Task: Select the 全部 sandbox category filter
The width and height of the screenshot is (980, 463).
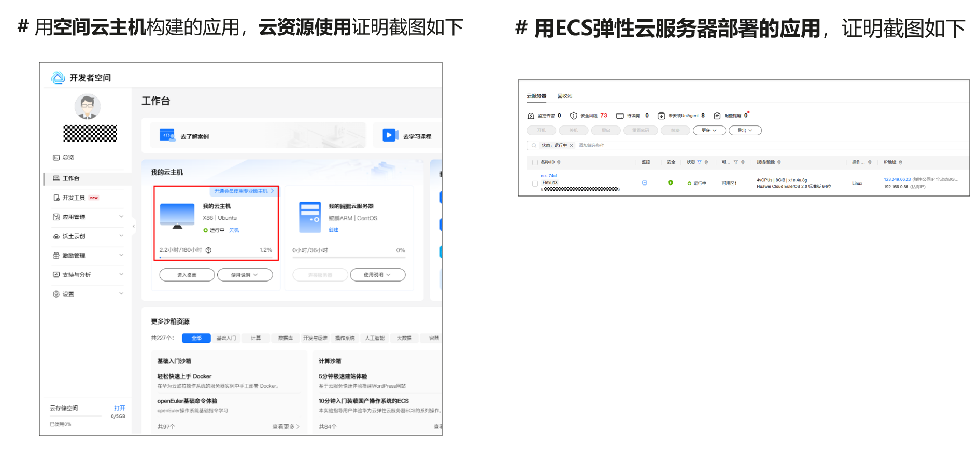Action: 196,338
